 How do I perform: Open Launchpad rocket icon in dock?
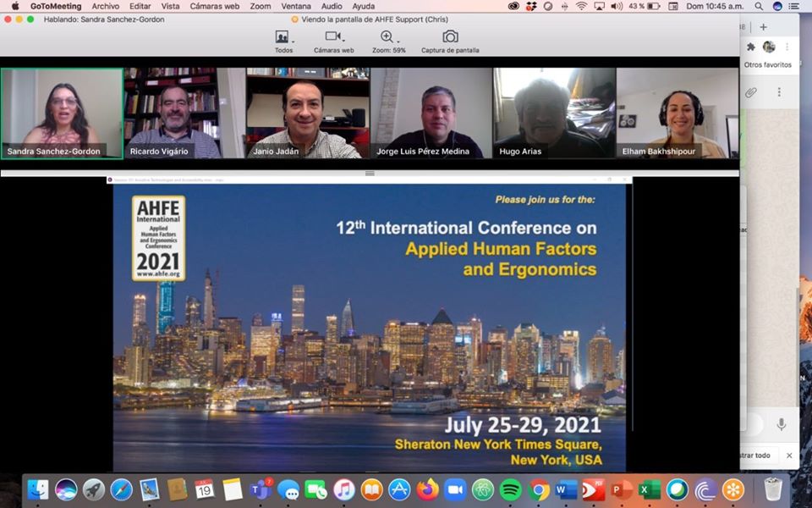coord(94,489)
